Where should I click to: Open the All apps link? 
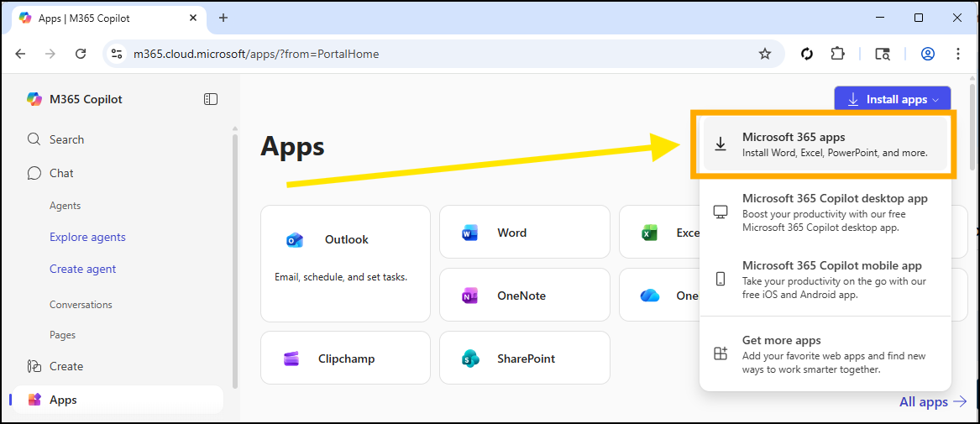(x=933, y=402)
